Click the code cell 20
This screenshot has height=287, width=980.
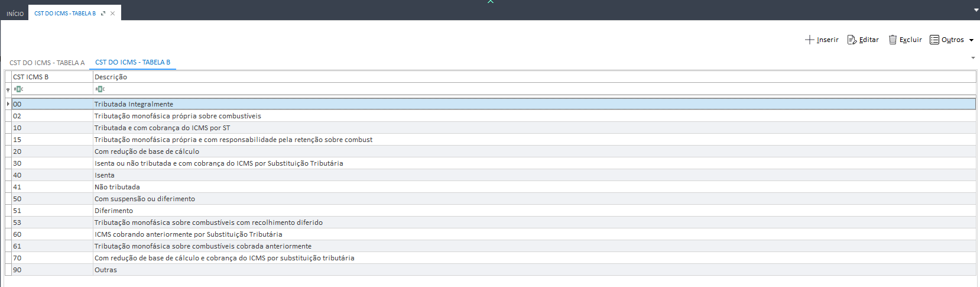[52, 151]
